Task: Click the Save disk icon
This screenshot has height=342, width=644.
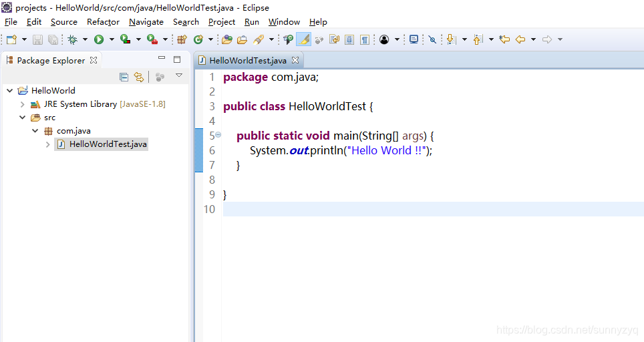Action: (38, 39)
